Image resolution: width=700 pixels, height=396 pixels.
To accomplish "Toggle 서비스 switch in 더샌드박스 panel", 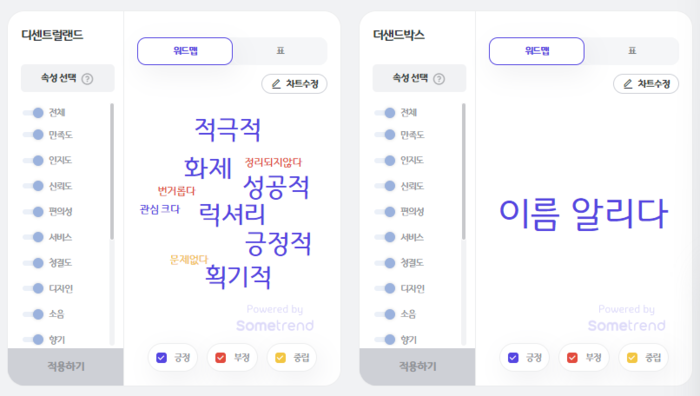I will (x=385, y=237).
